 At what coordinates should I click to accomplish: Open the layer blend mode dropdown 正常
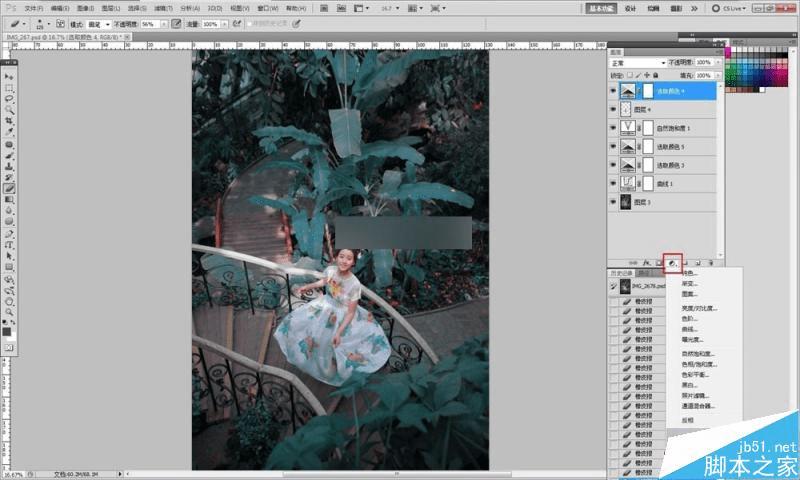(x=637, y=63)
